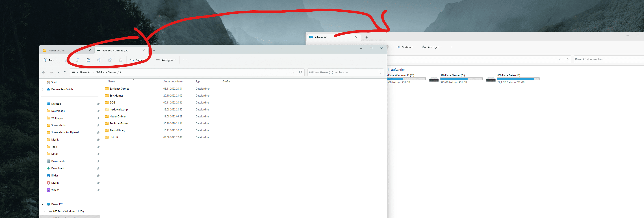This screenshot has width=644, height=218.
Task: Click the pin icon beside Wallpaper
Action: (98, 118)
